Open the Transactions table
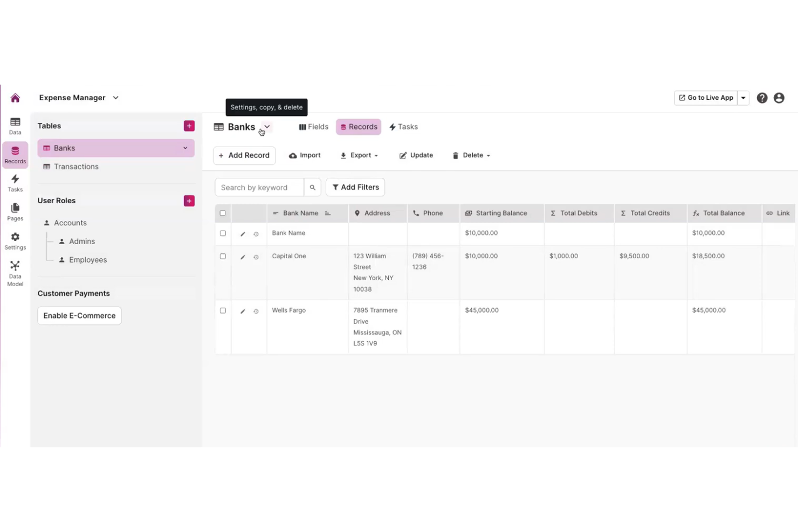Image resolution: width=798 pixels, height=532 pixels. click(76, 167)
